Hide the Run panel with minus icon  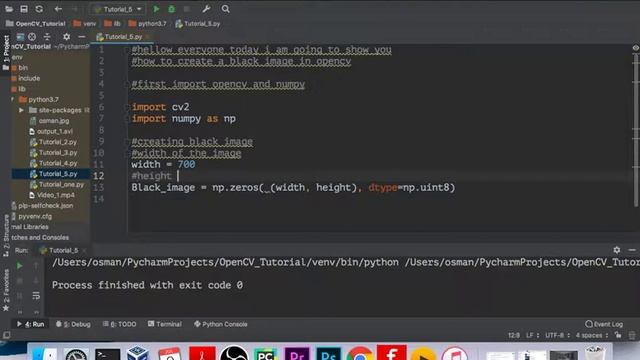pyautogui.click(x=632, y=249)
